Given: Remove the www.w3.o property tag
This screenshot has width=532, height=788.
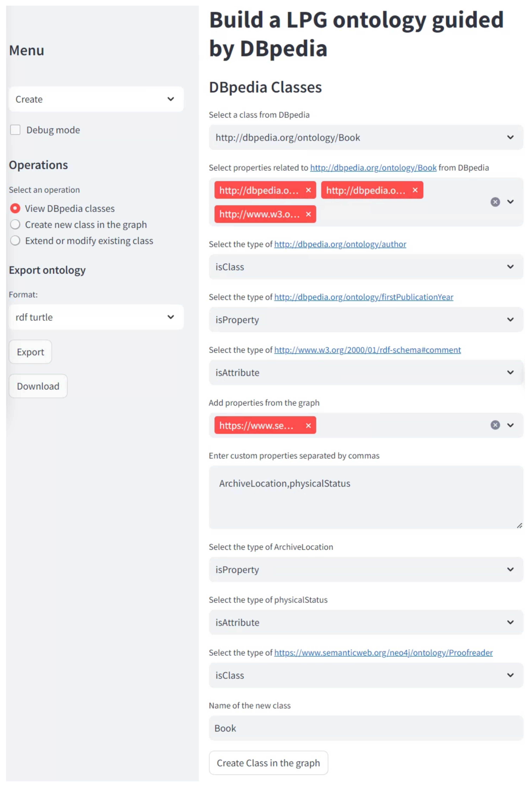Looking at the screenshot, I should [308, 214].
